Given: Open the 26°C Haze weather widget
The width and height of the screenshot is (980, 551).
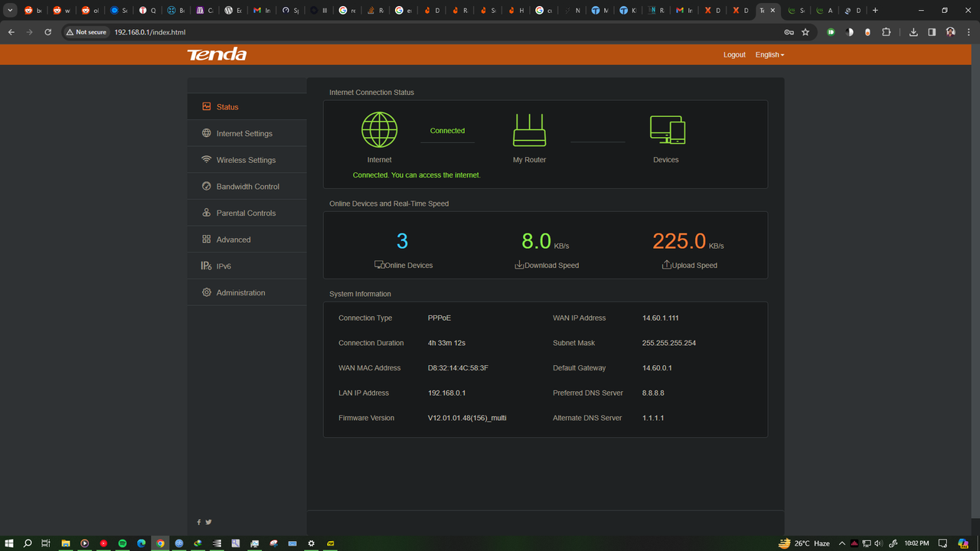Looking at the screenshot, I should [804, 543].
